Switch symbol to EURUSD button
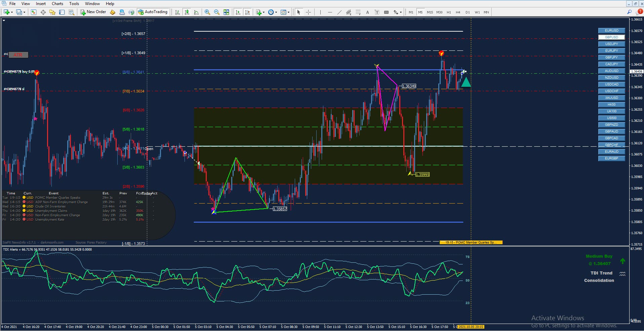The height and width of the screenshot is (331, 644). pos(611,31)
